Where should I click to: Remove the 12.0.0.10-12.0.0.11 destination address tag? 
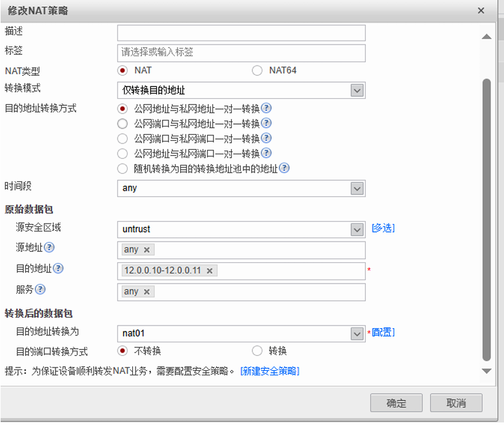[x=210, y=271]
